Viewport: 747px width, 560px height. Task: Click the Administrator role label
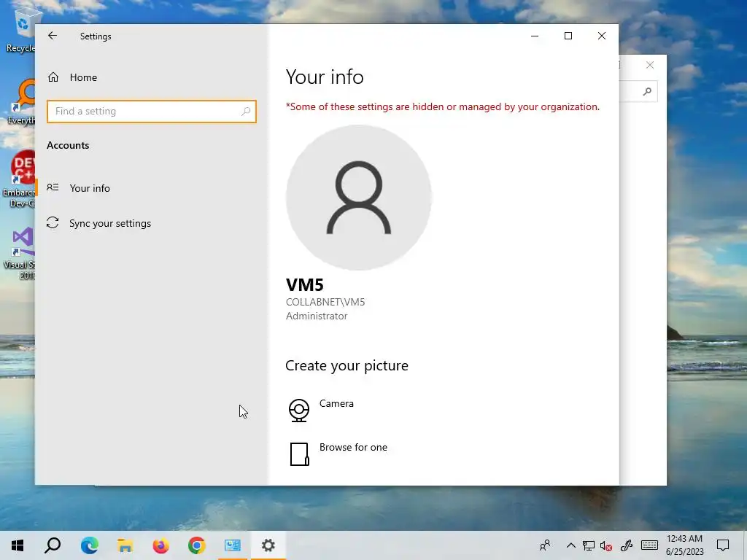[317, 316]
